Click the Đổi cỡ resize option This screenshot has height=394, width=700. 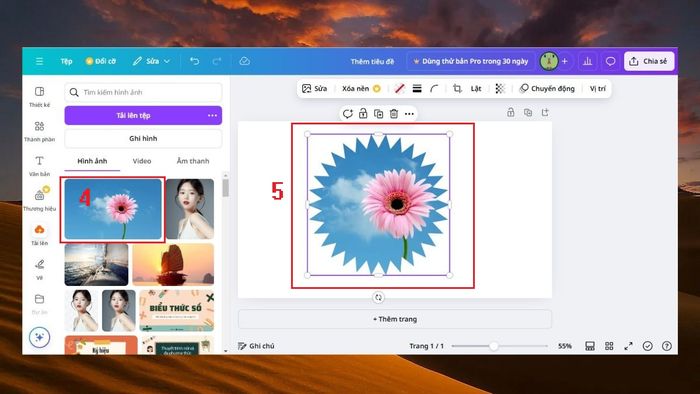(100, 61)
